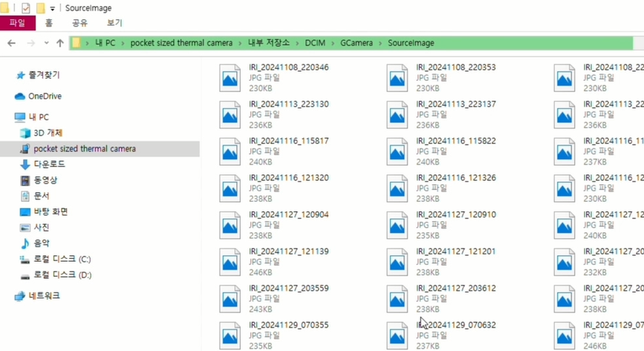Go up one folder level arrow
Image resolution: width=644 pixels, height=351 pixels.
[60, 43]
